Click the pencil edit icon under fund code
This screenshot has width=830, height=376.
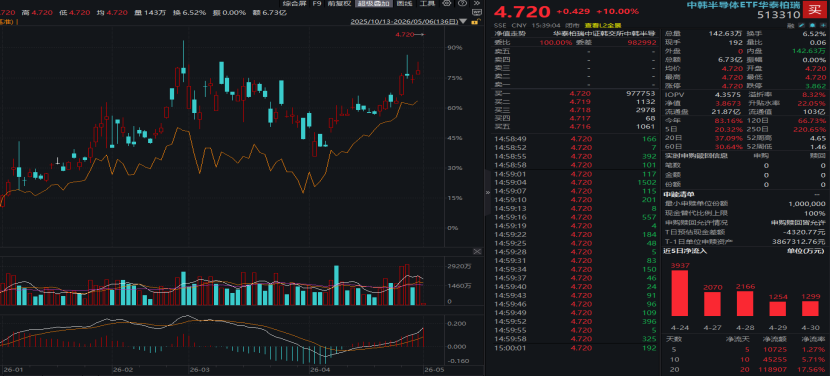(801, 25)
